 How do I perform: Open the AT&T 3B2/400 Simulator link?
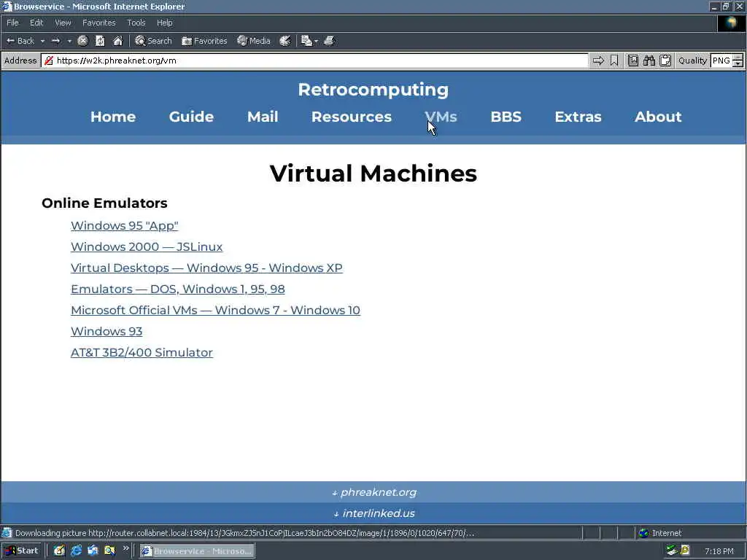click(x=142, y=352)
